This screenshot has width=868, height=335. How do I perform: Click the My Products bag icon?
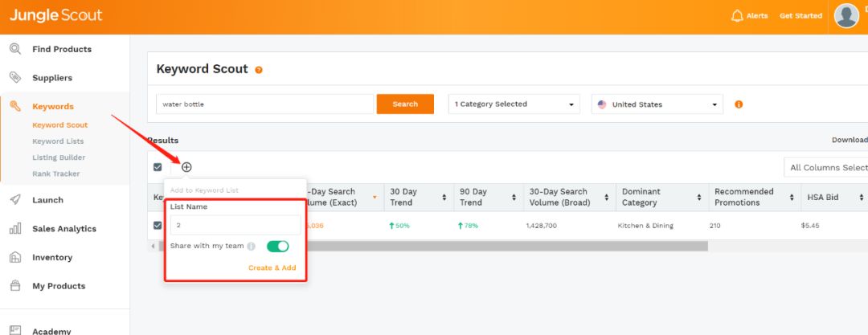tap(15, 286)
